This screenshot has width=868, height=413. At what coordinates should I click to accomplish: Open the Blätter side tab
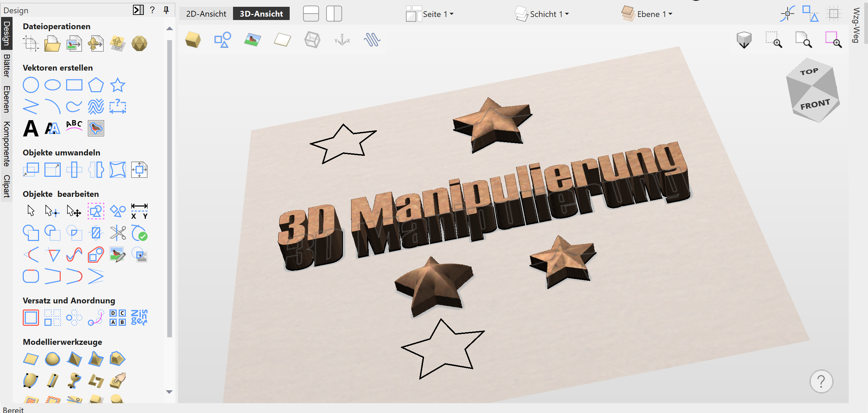click(6, 66)
